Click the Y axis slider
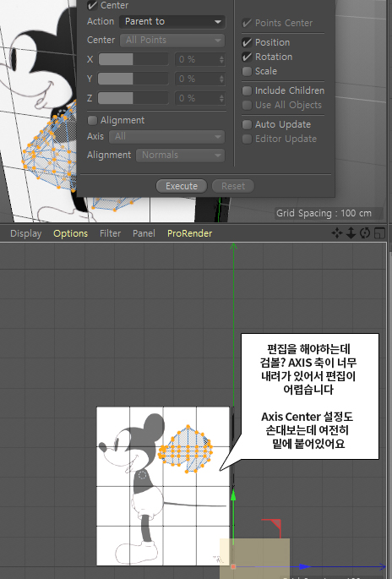The image size is (392, 579). [133, 79]
